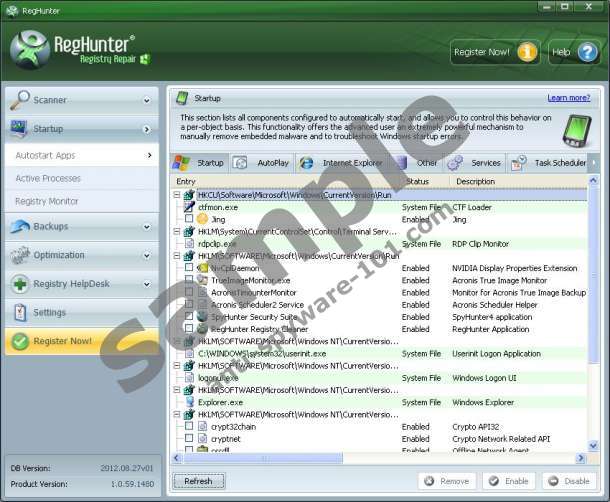Select Active Processes in the sidebar
Viewport: 610px width, 502px height.
click(x=48, y=178)
